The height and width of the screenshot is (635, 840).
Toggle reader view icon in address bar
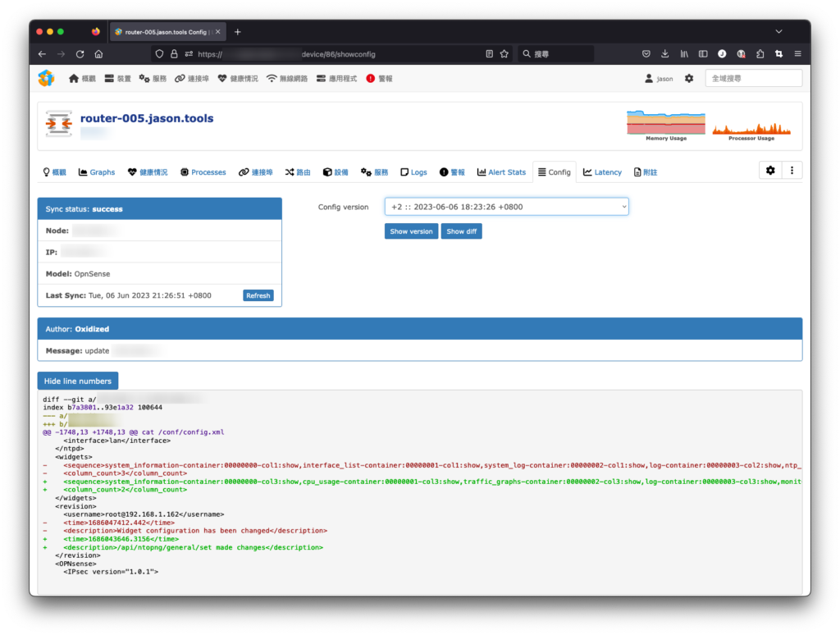pyautogui.click(x=489, y=53)
